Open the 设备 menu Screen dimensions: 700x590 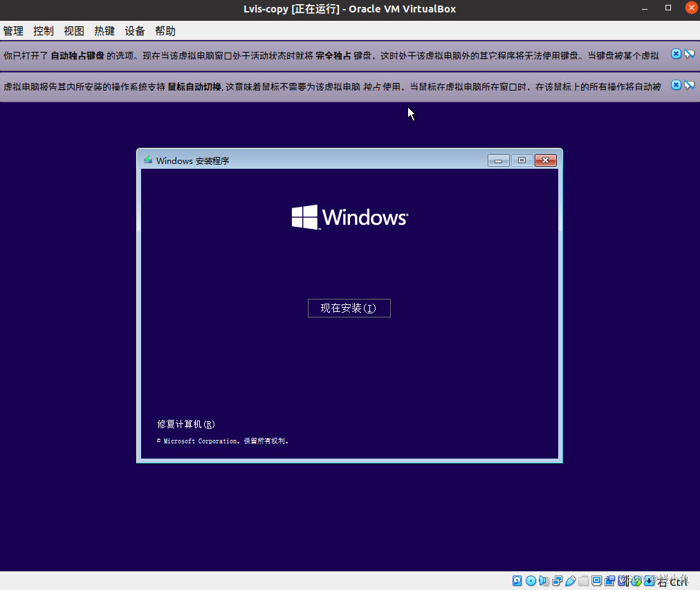pyautogui.click(x=134, y=31)
